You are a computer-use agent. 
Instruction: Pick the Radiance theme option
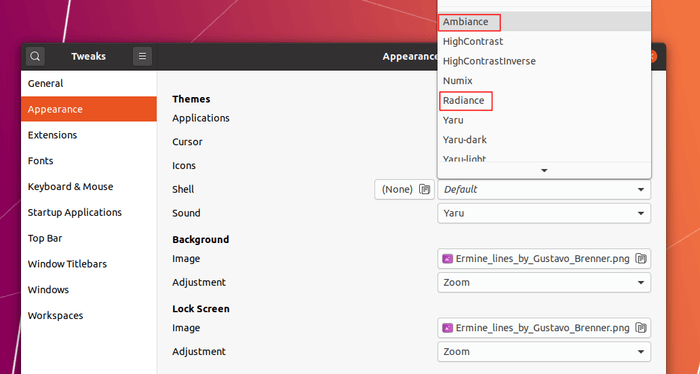coord(544,100)
